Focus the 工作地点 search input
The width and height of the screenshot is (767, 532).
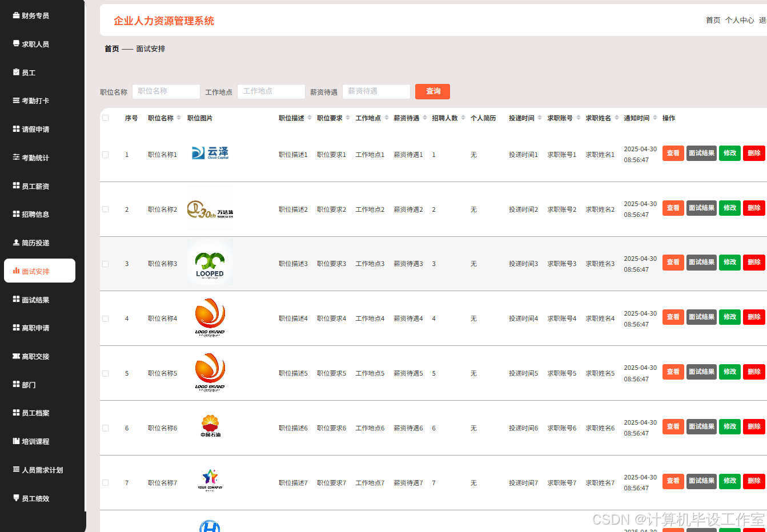(x=271, y=91)
